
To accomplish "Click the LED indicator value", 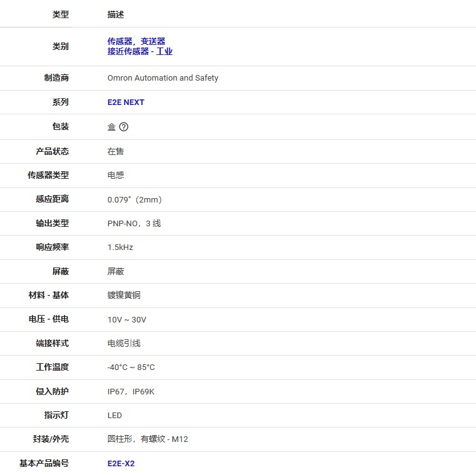I will click(114, 416).
